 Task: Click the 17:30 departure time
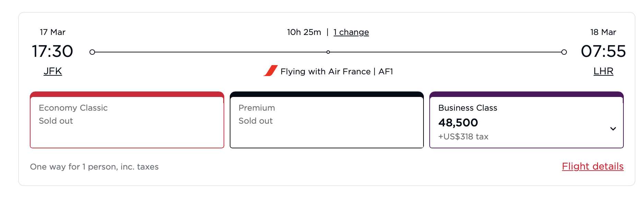(x=52, y=51)
